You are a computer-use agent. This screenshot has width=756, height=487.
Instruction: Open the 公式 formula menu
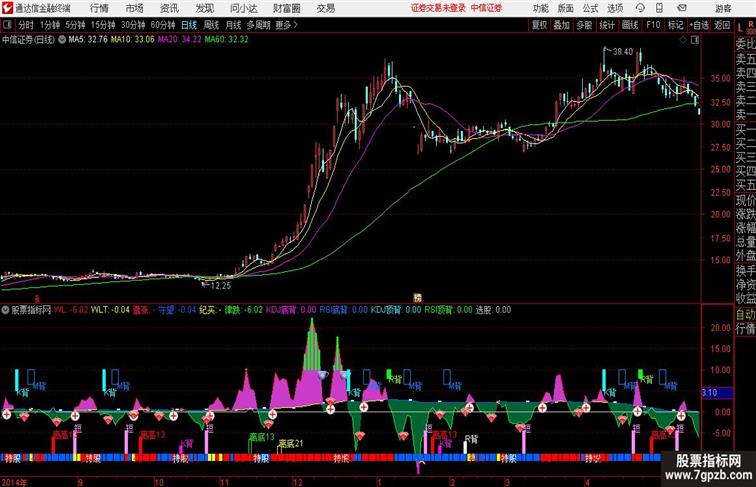(x=590, y=8)
